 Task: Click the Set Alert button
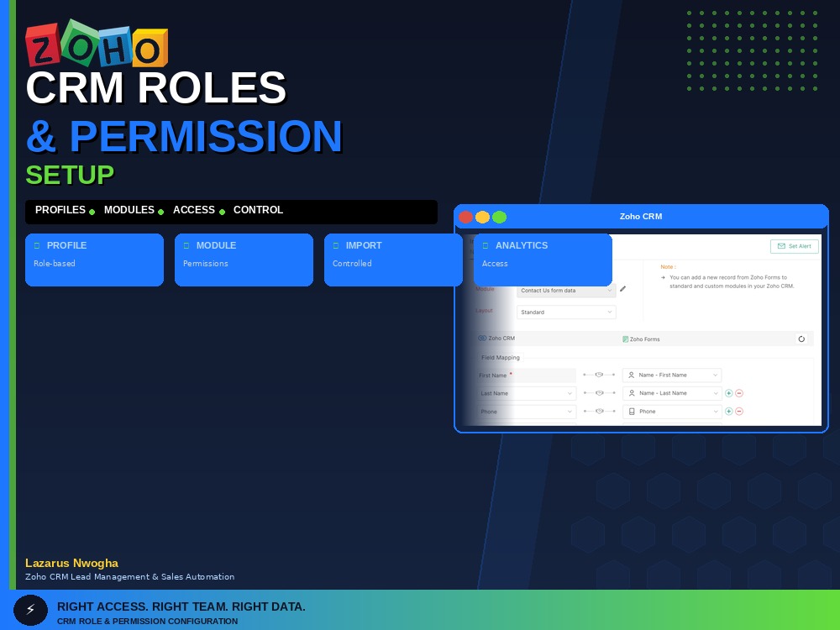(794, 246)
